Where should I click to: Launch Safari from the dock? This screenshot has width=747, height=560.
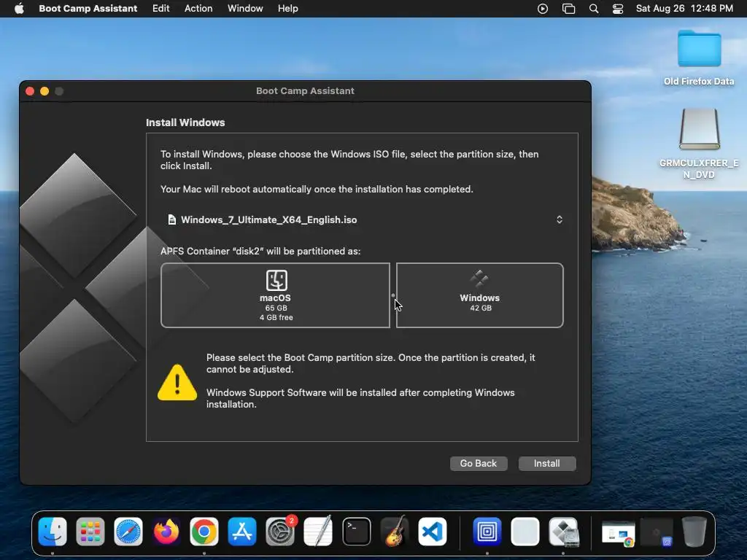point(128,532)
